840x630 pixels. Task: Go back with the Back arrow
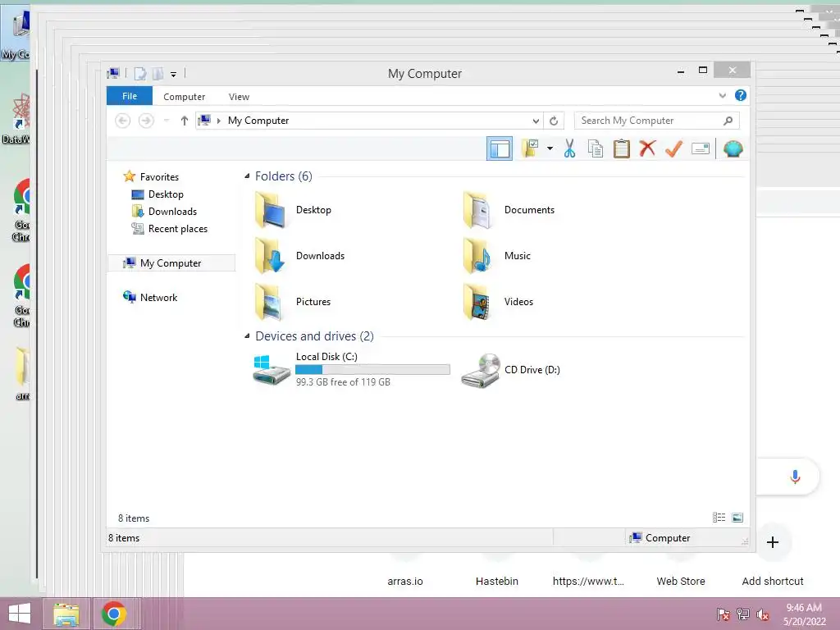pos(123,121)
